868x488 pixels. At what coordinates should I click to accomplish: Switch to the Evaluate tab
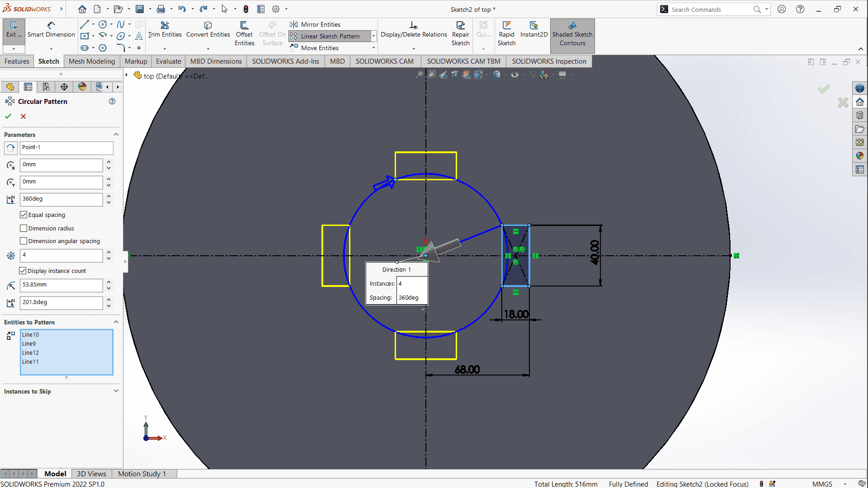coord(169,61)
